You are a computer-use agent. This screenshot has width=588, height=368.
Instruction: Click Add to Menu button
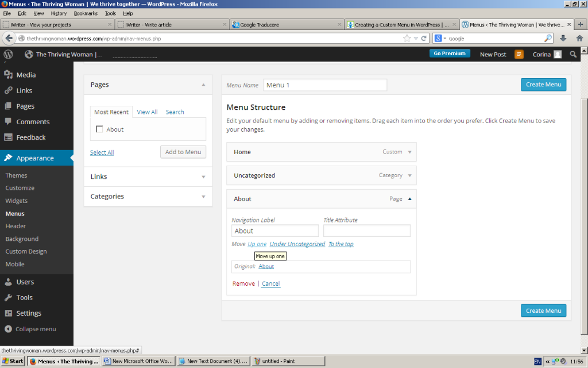(183, 152)
